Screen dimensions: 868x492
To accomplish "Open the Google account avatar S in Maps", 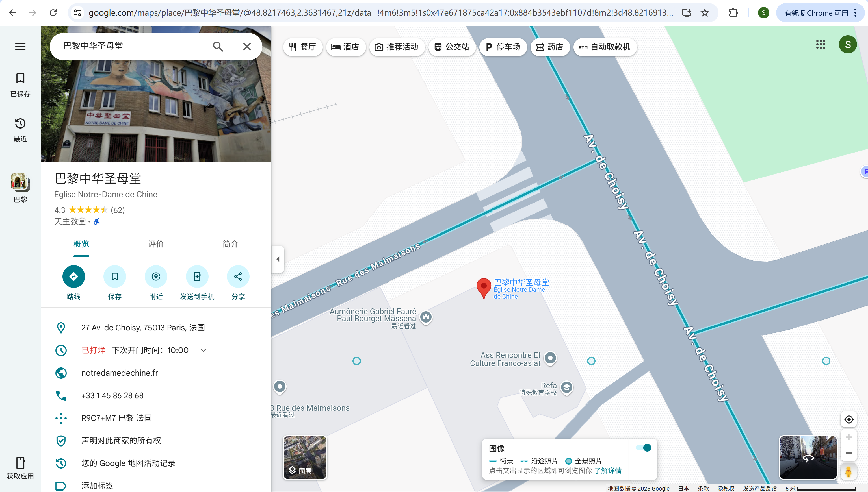I will tap(848, 44).
